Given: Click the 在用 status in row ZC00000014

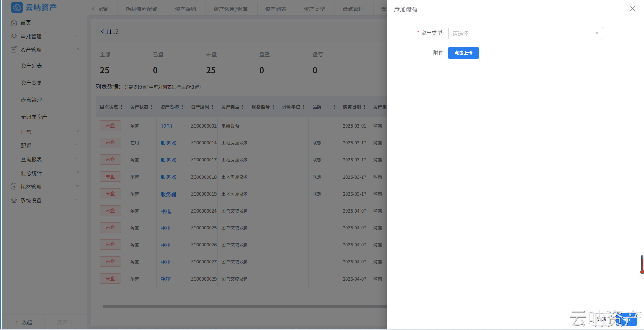Looking at the screenshot, I should (x=135, y=143).
